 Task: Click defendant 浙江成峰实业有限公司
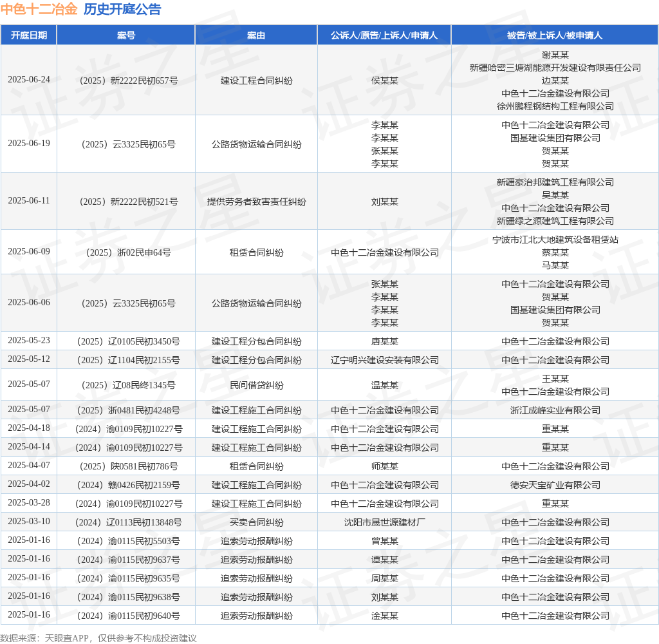[555, 410]
